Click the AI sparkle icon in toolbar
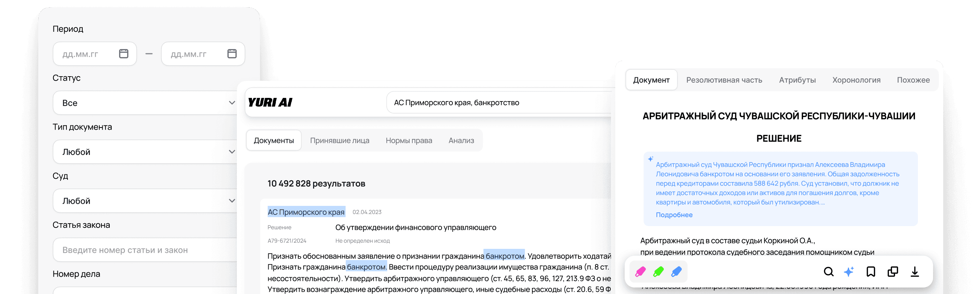 click(849, 272)
